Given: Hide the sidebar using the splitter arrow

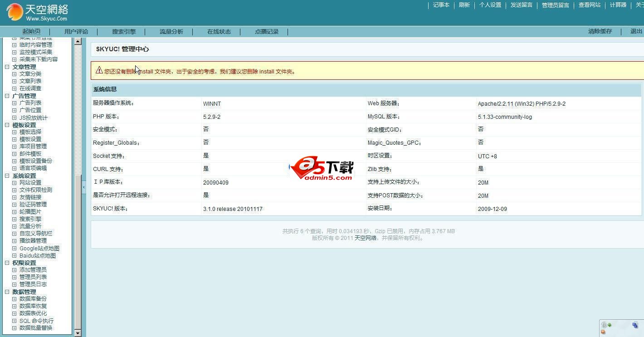Looking at the screenshot, I should pos(83,187).
